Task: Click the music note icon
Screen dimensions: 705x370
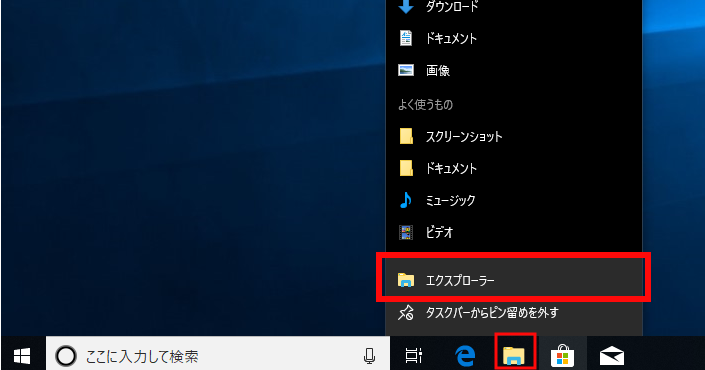Action: pos(406,200)
